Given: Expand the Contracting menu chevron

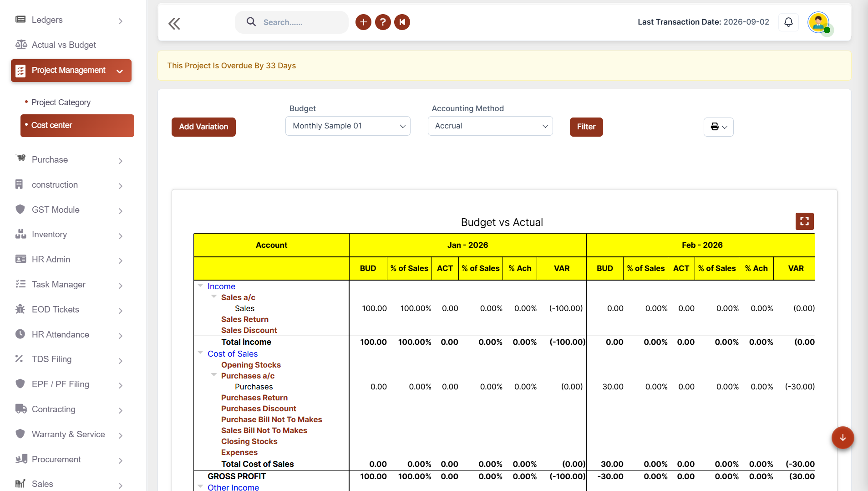Looking at the screenshot, I should point(121,410).
